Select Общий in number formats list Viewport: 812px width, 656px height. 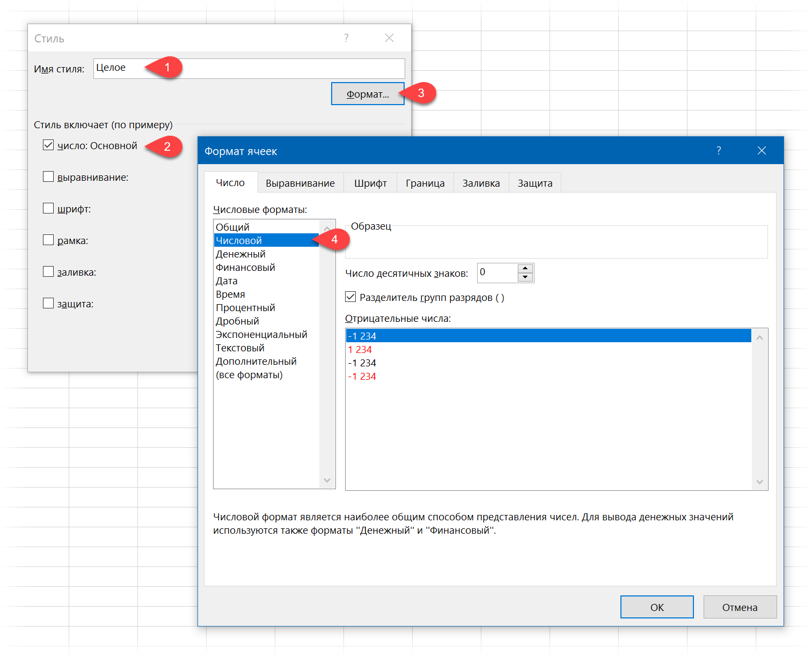coord(267,227)
